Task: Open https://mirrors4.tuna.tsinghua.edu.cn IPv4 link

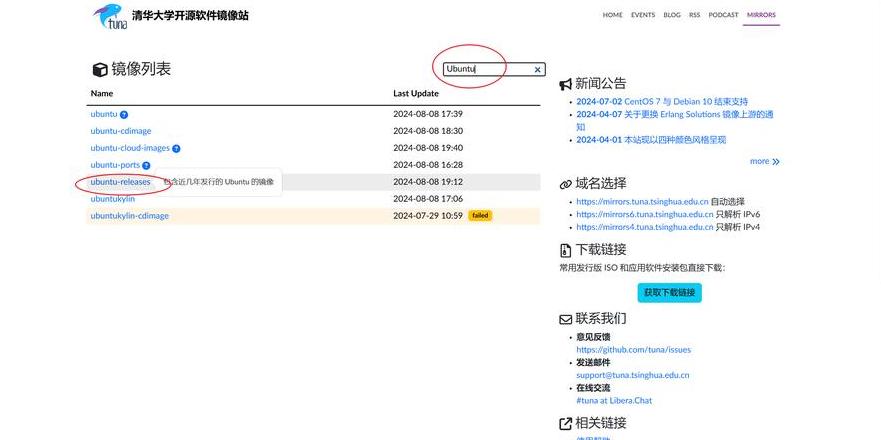Action: pos(644,227)
